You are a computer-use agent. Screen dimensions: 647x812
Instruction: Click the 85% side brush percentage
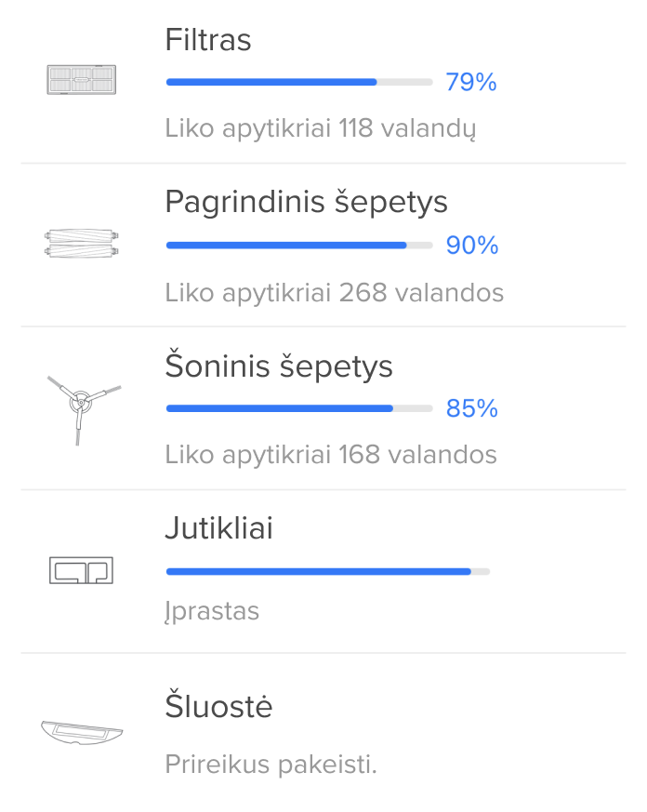pyautogui.click(x=471, y=408)
